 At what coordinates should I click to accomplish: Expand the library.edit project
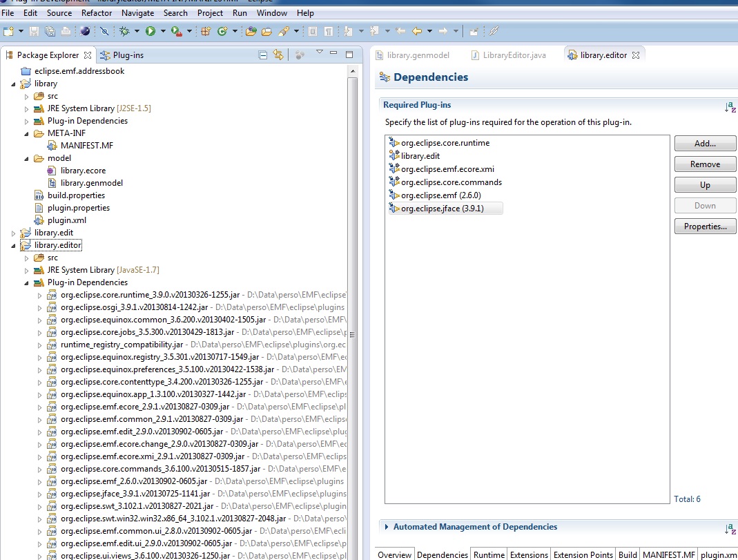click(13, 233)
